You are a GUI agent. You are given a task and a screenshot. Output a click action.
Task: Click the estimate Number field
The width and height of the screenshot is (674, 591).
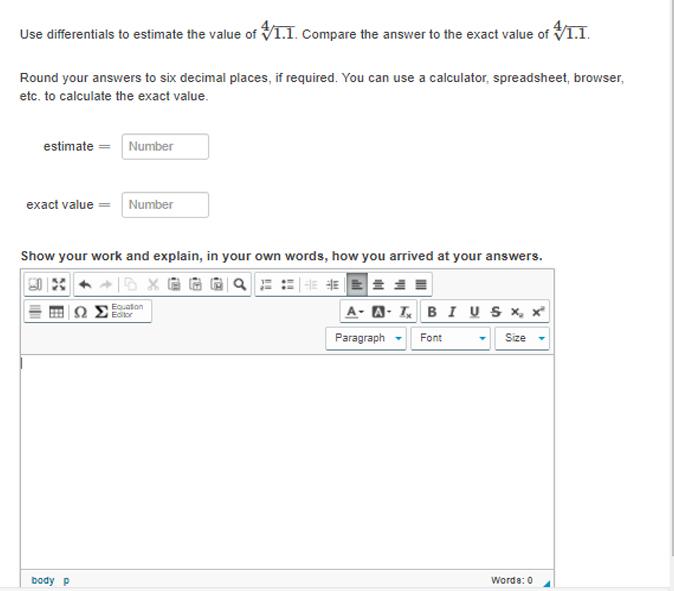click(x=165, y=147)
